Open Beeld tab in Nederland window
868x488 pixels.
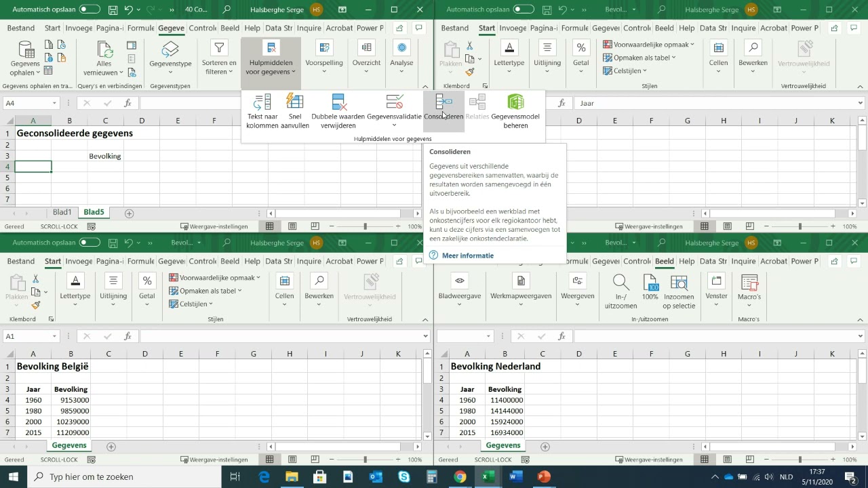(x=665, y=261)
